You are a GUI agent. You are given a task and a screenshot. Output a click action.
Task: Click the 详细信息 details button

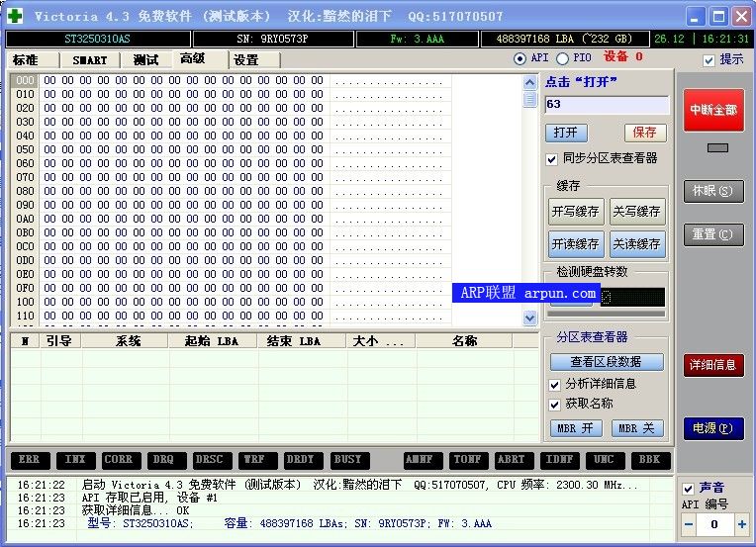click(x=713, y=365)
